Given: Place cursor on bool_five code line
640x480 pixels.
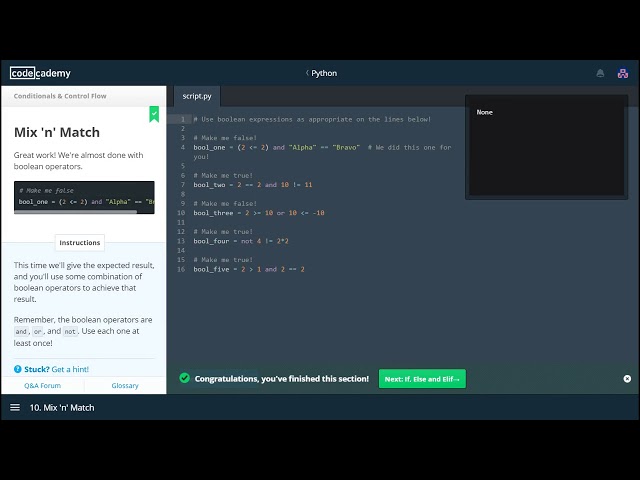Looking at the screenshot, I should 249,269.
